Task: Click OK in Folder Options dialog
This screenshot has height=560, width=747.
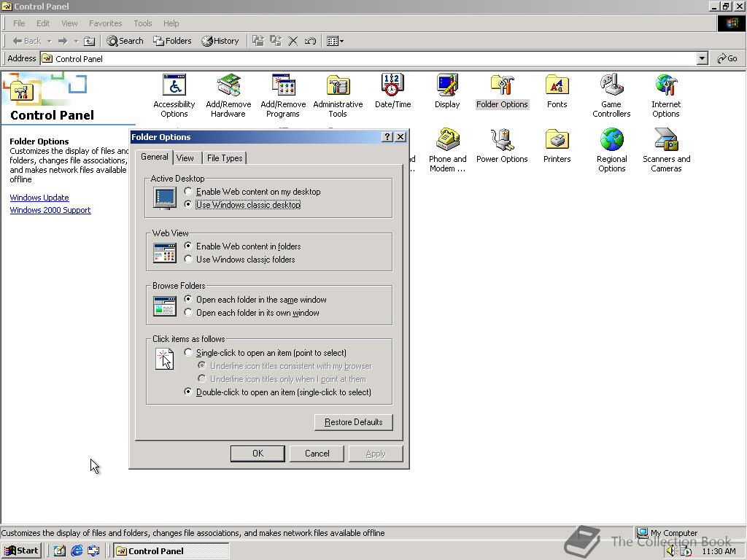Action: click(258, 454)
